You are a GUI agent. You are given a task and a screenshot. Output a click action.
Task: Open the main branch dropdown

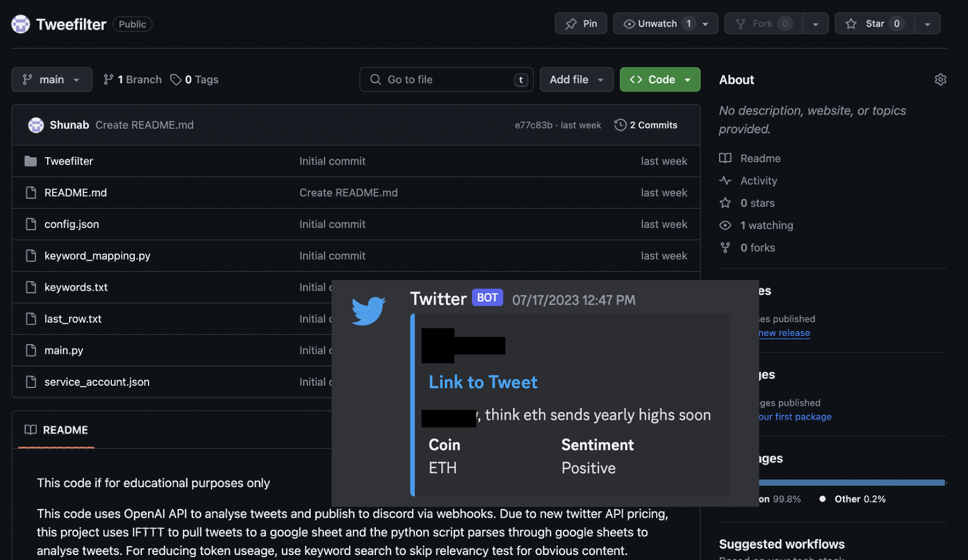click(x=52, y=79)
